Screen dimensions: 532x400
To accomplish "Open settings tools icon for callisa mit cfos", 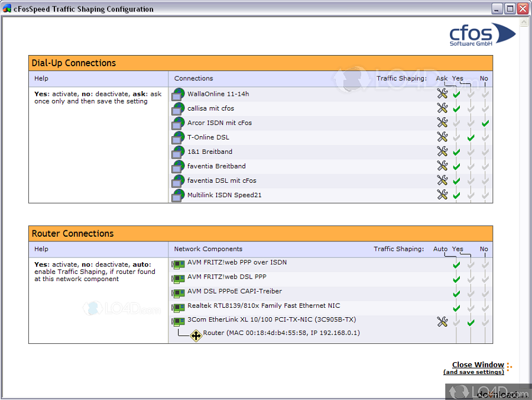I will click(x=442, y=108).
